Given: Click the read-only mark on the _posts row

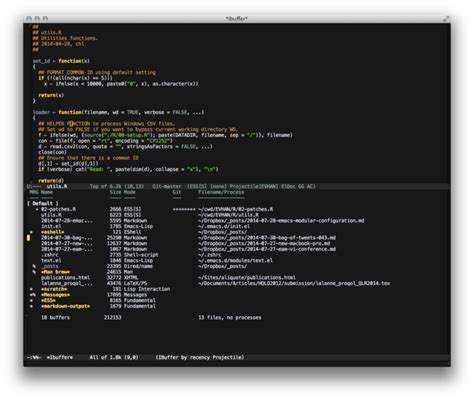Looking at the screenshot, I should tap(34, 266).
